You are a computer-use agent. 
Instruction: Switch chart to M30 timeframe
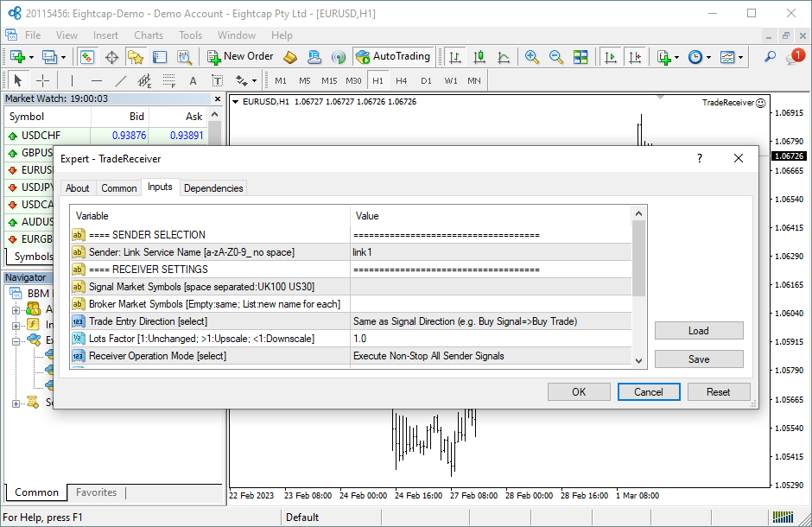pyautogui.click(x=353, y=80)
